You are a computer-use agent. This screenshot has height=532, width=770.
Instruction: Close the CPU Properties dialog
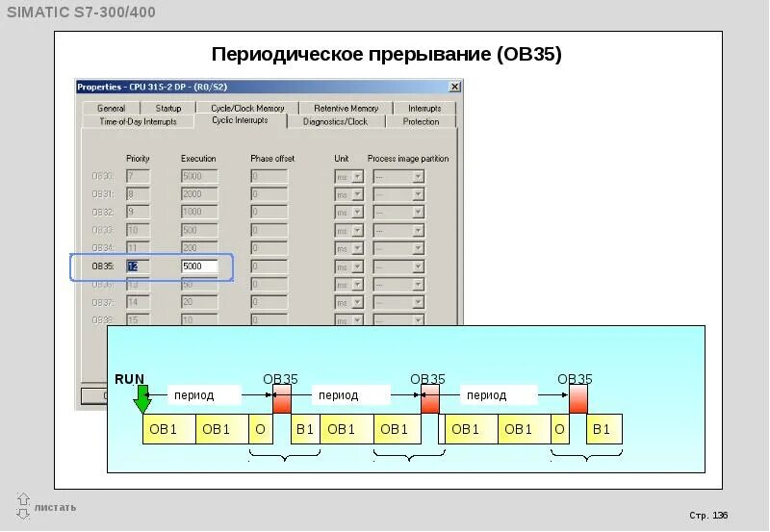coord(454,87)
